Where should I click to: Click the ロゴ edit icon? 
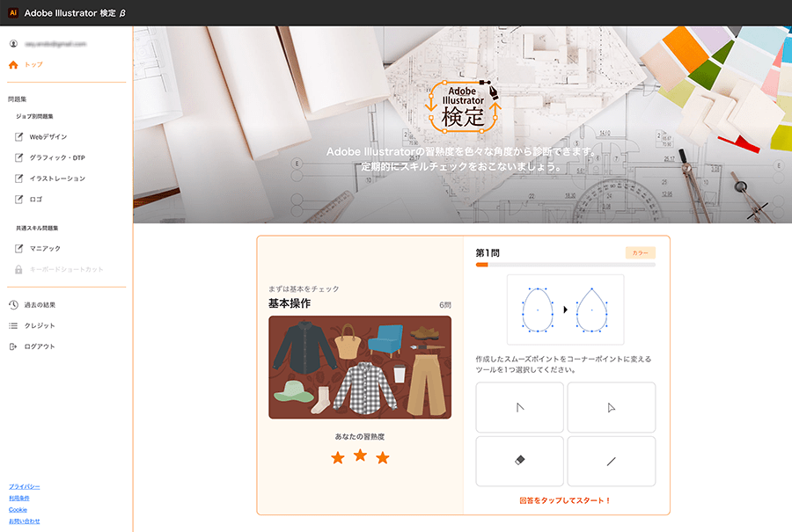click(18, 200)
